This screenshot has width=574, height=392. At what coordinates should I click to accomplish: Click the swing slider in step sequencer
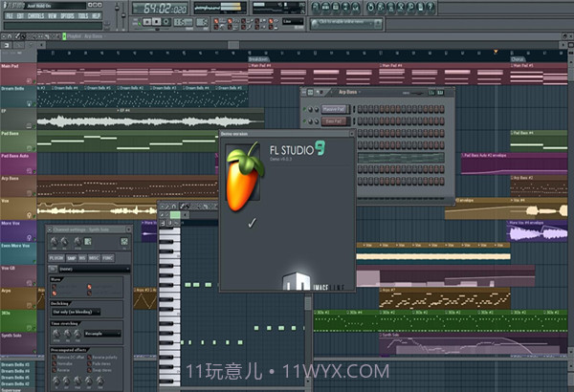[417, 93]
